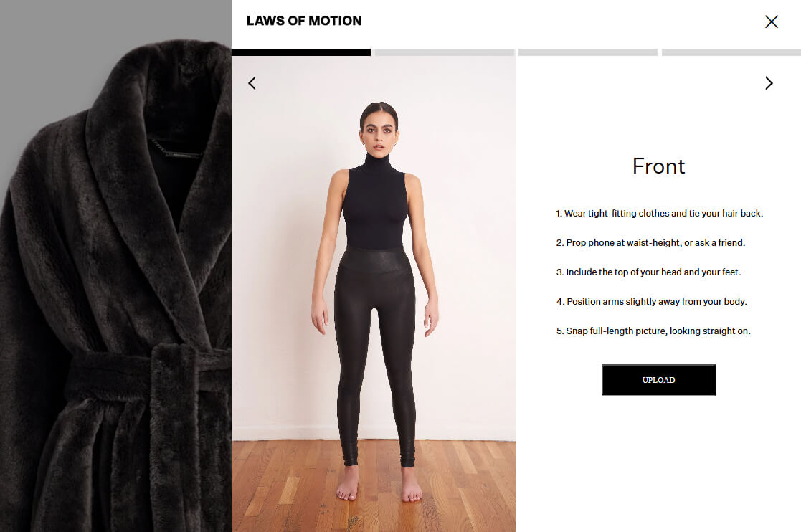Select the include head and feet instruction
801x532 pixels.
[648, 272]
